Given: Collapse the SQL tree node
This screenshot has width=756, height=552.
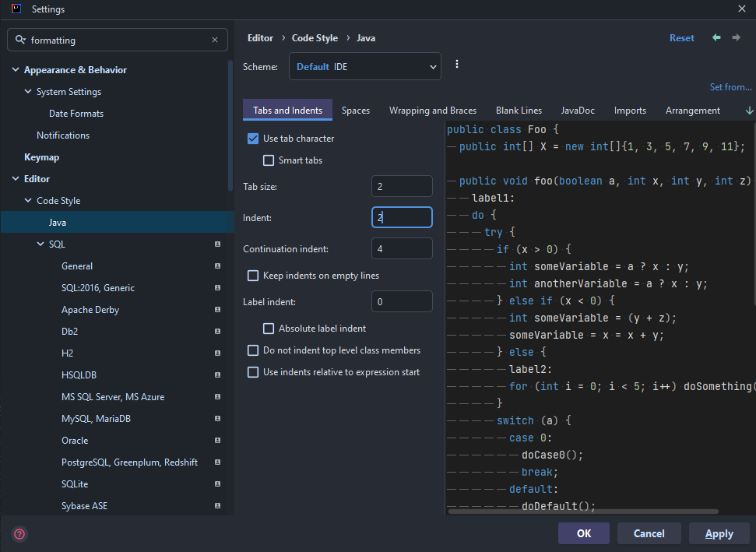Looking at the screenshot, I should 40,244.
